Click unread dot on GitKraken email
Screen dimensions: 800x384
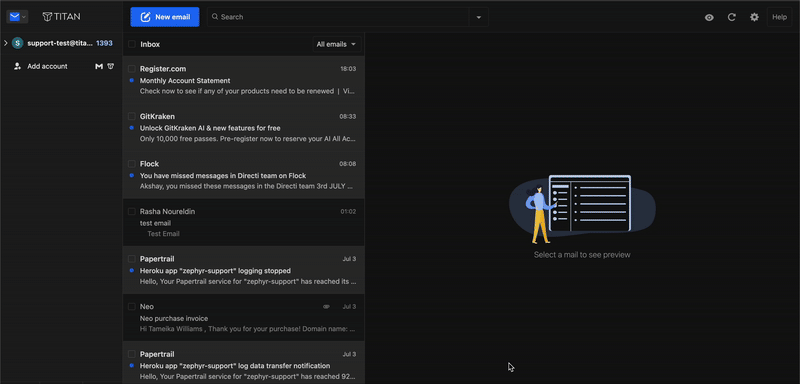tap(132, 127)
